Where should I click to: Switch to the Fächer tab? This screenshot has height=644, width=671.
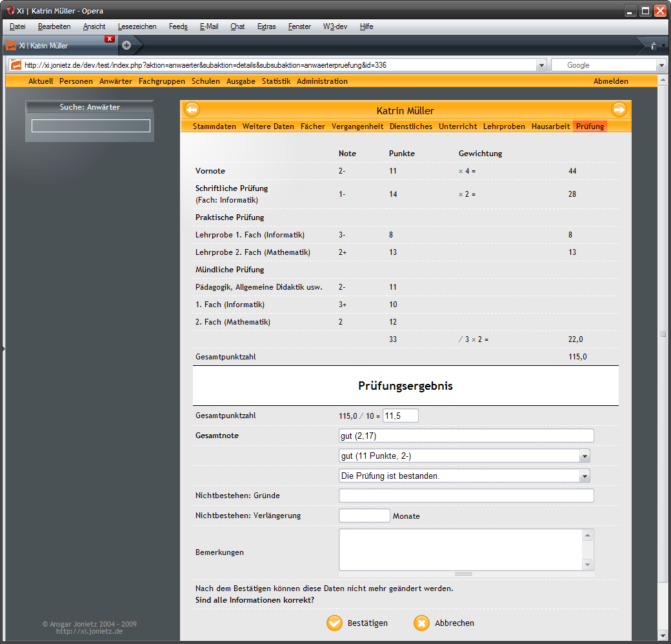click(313, 126)
